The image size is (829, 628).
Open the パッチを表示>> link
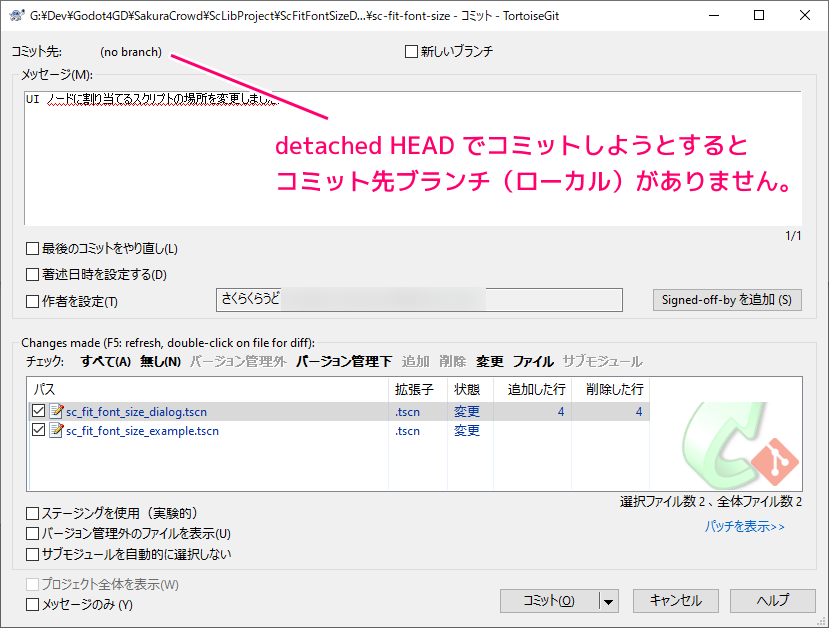744,526
